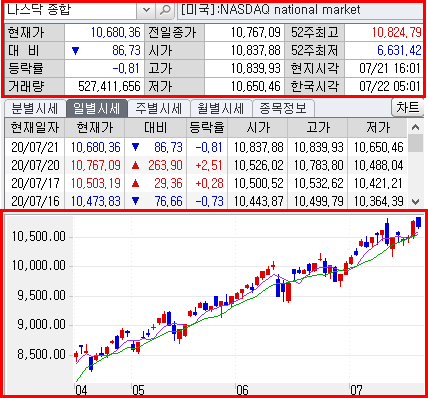Screen dimensions: 428x398
Task: Switch to the 월별시세 tab
Action: [x=221, y=109]
